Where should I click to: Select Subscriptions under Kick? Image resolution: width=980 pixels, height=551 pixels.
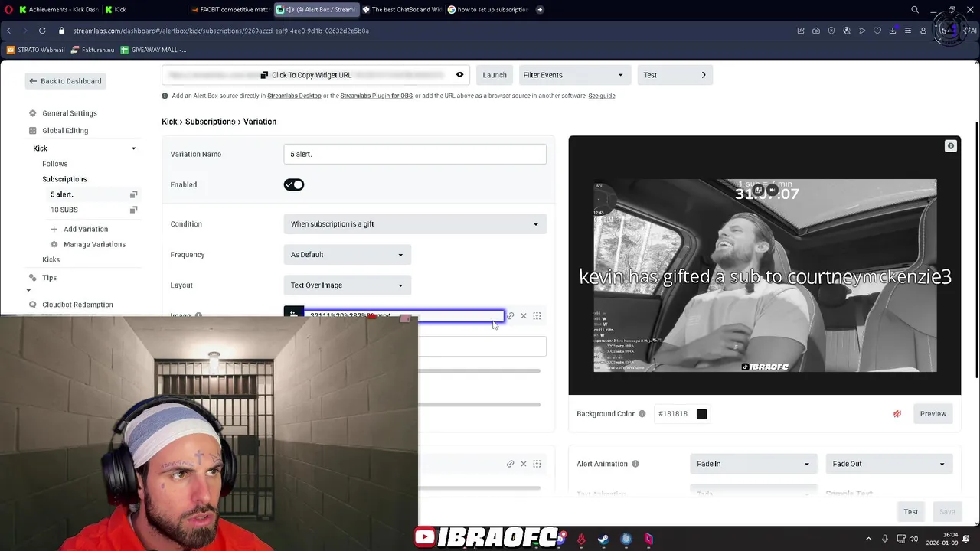point(64,179)
